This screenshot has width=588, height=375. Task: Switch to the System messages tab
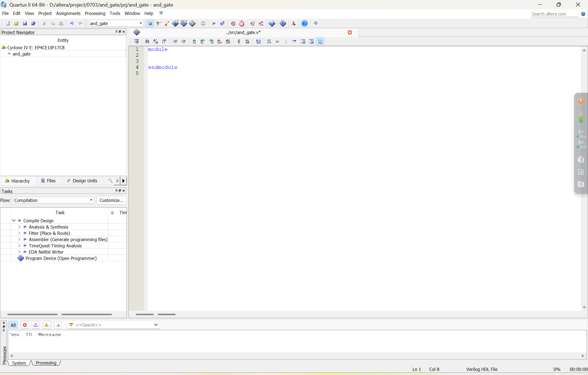point(19,363)
